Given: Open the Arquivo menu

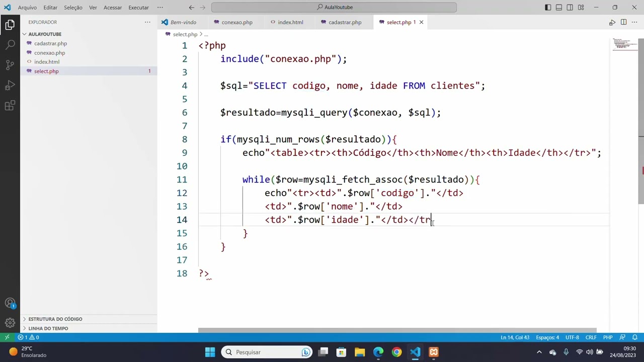Looking at the screenshot, I should (27, 8).
